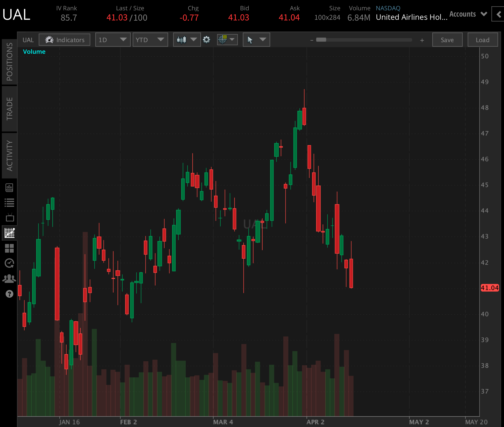
Task: Open the watchlist via the list icon
Action: (x=10, y=202)
